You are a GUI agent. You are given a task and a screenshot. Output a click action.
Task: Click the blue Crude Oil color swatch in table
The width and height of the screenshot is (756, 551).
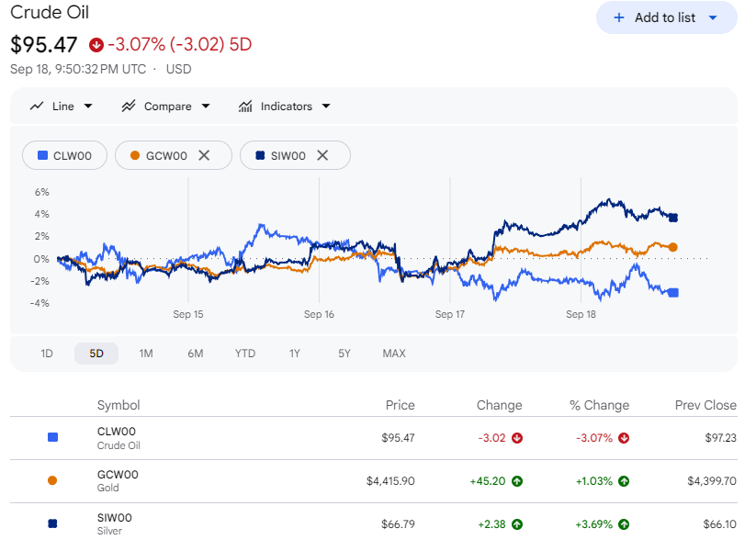pyautogui.click(x=53, y=437)
